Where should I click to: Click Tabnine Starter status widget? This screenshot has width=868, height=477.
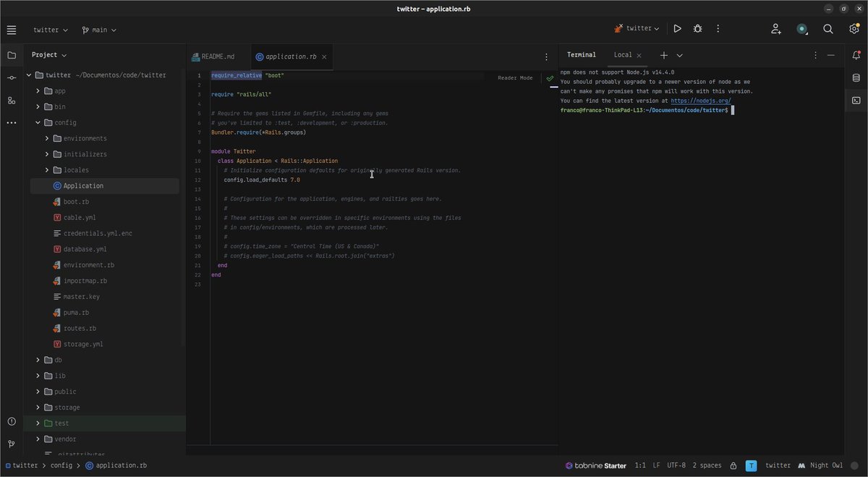[596, 465]
